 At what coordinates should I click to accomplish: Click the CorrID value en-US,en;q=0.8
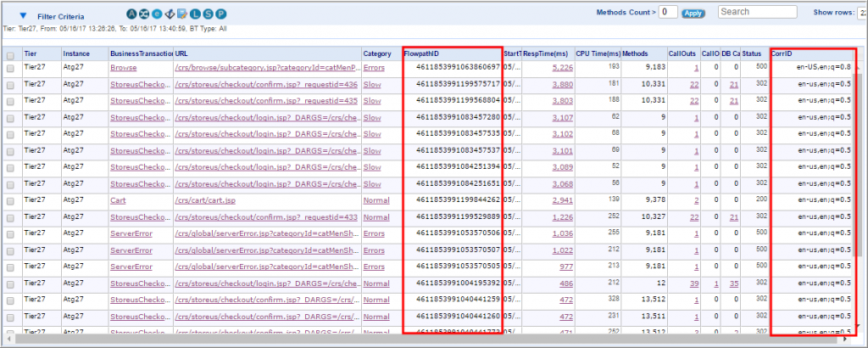[824, 68]
